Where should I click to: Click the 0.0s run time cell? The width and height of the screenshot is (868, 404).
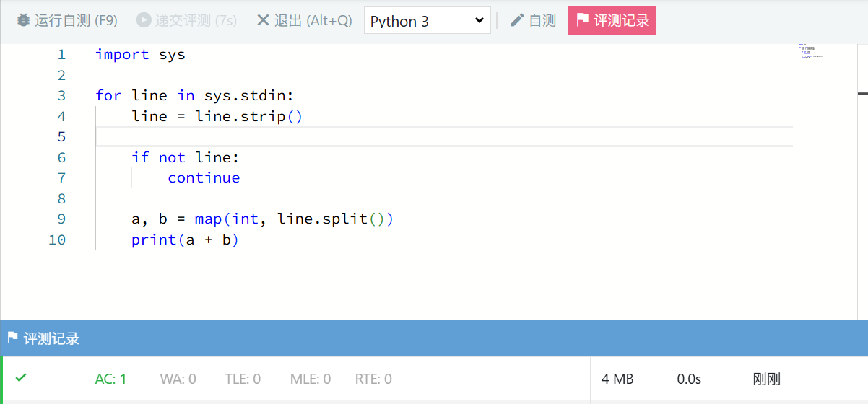coord(689,379)
